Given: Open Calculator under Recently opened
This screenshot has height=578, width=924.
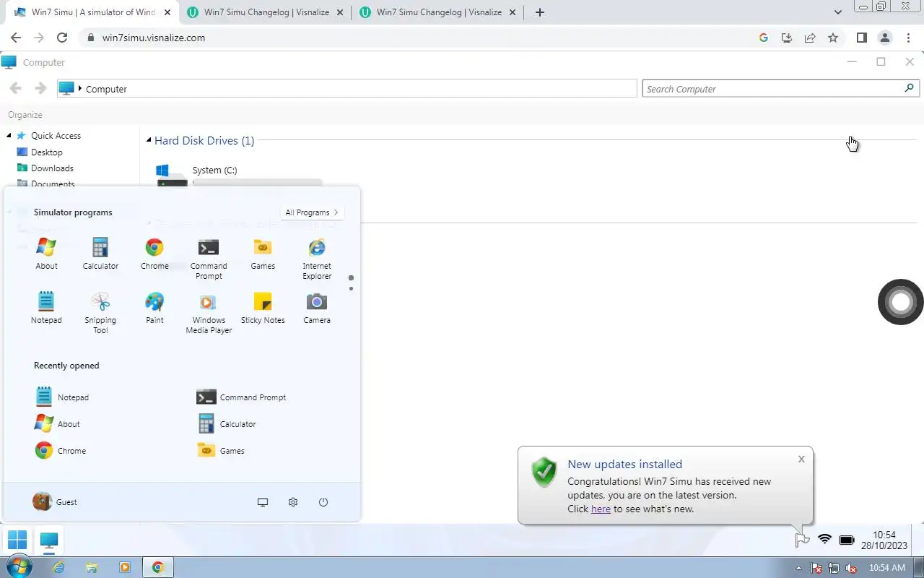Looking at the screenshot, I should point(227,423).
